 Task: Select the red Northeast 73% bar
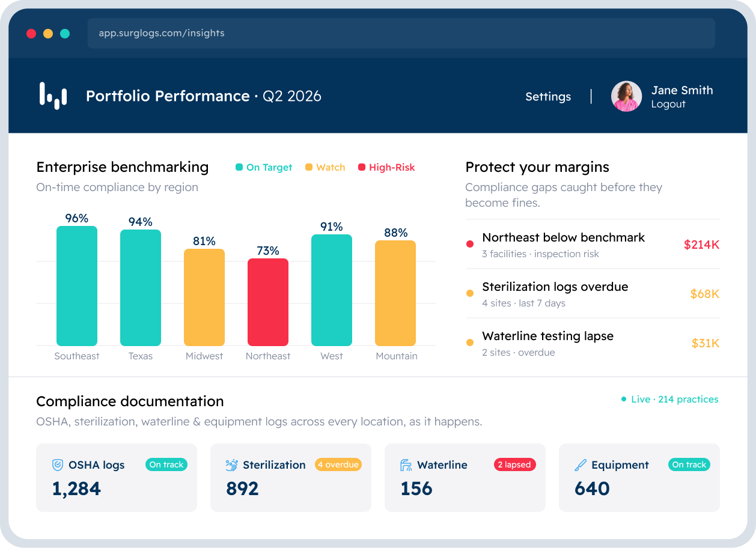(268, 302)
